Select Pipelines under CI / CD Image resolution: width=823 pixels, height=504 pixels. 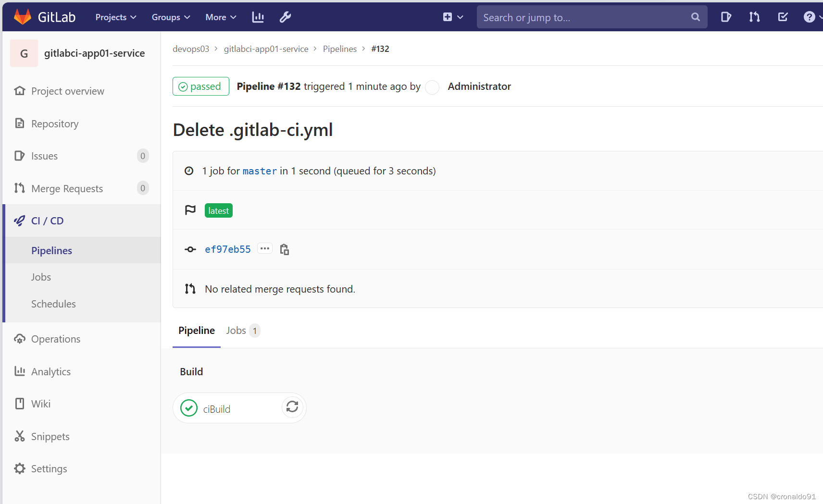51,251
